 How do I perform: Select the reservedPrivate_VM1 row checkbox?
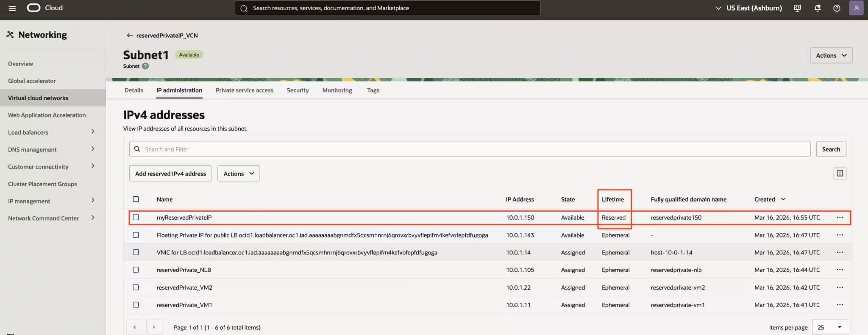coord(136,305)
